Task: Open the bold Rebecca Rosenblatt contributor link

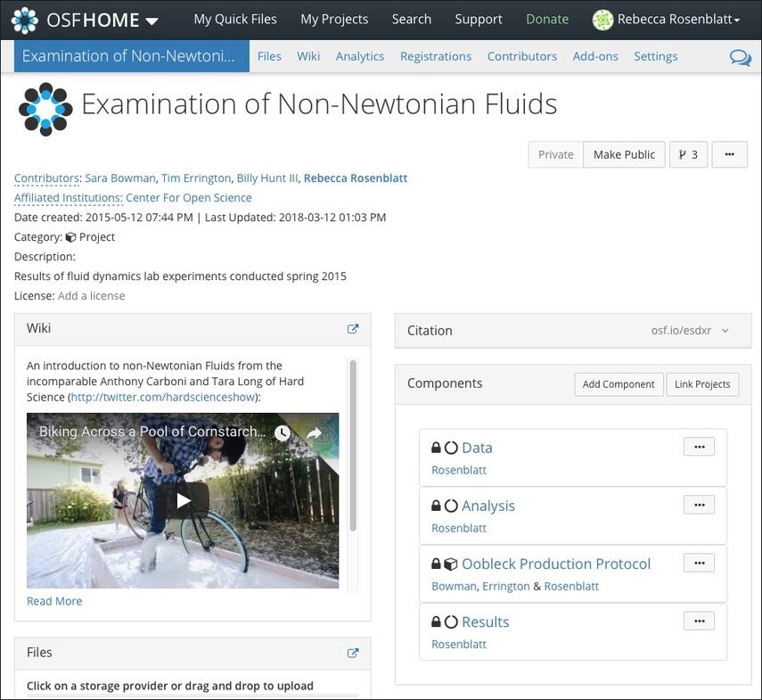Action: pos(356,178)
